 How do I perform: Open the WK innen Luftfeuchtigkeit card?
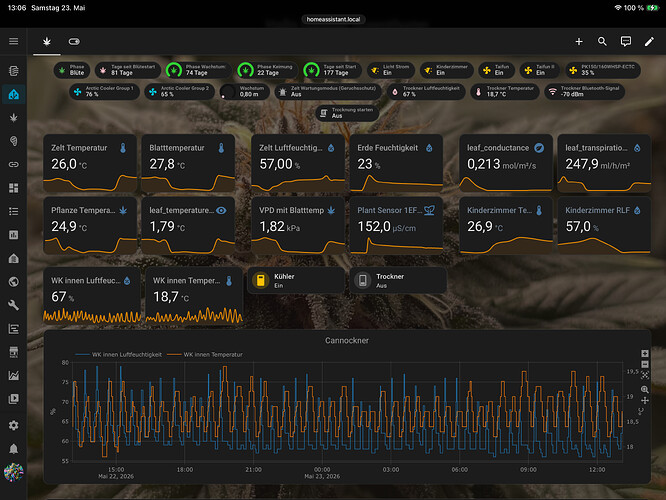coord(92,296)
